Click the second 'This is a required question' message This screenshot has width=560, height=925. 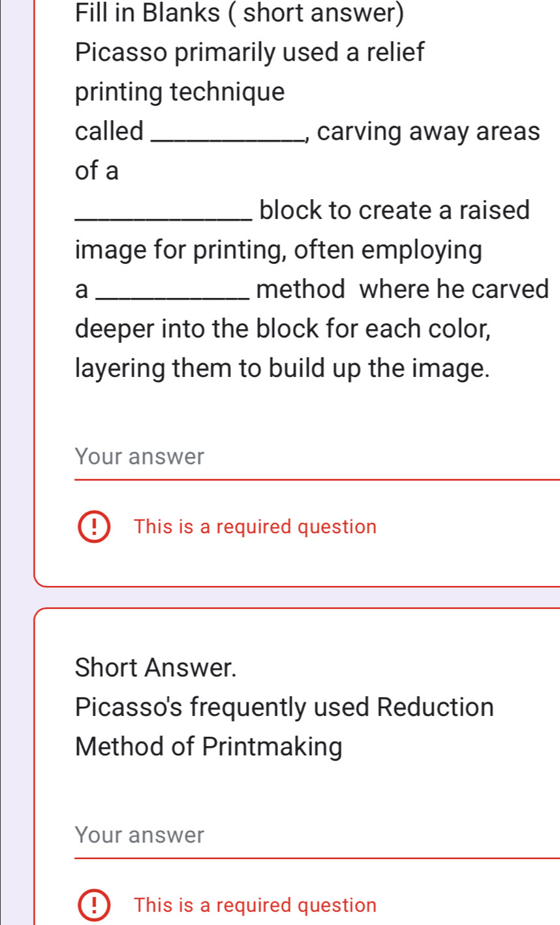[255, 905]
